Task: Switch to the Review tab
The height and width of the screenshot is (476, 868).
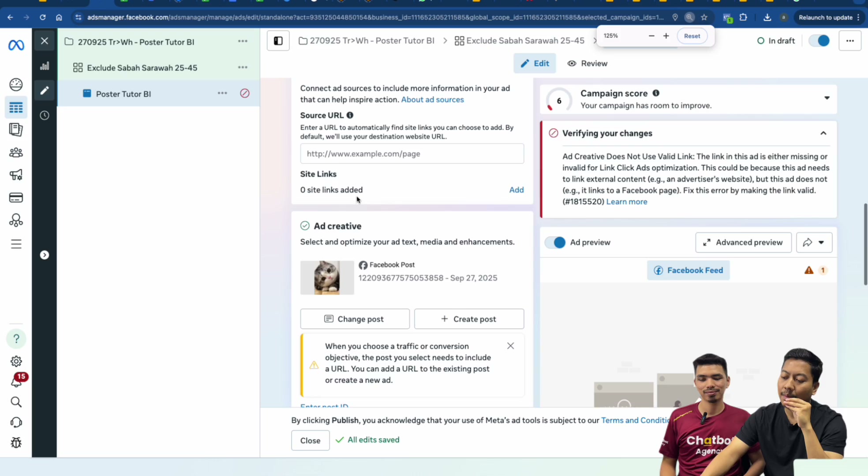Action: pos(587,63)
